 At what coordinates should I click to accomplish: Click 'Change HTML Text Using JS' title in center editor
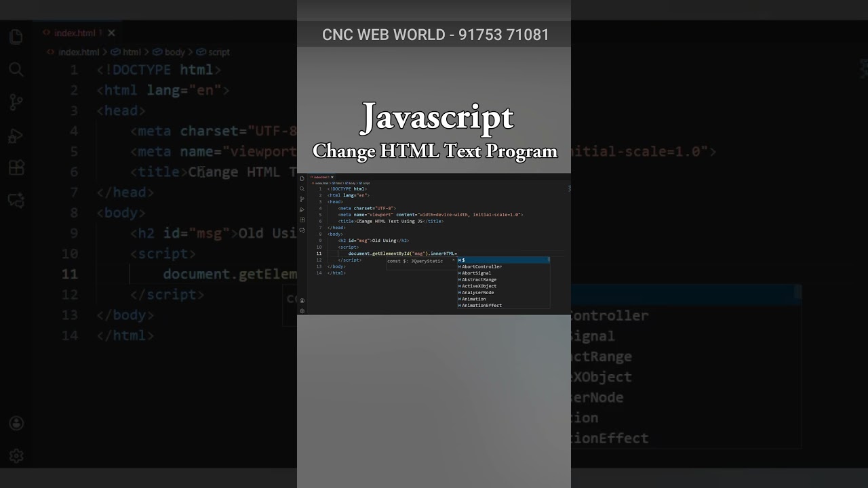tap(389, 221)
